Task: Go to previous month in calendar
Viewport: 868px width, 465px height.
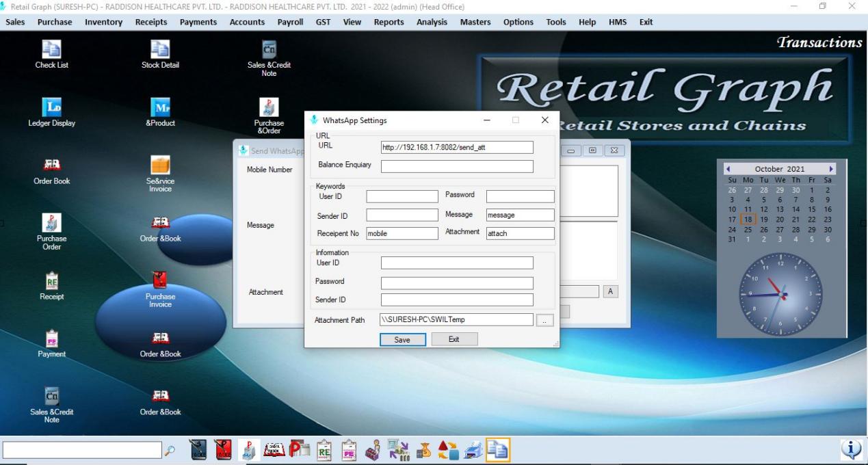Action: tap(728, 168)
